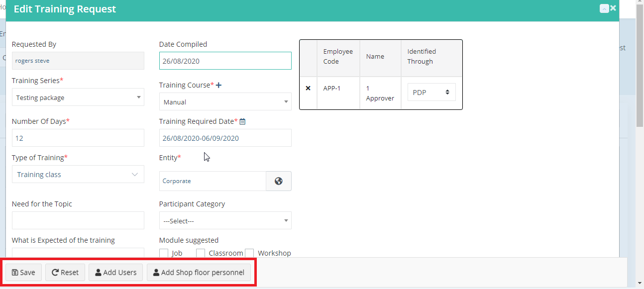
Task: Click the Module suggested label
Action: [x=189, y=240]
